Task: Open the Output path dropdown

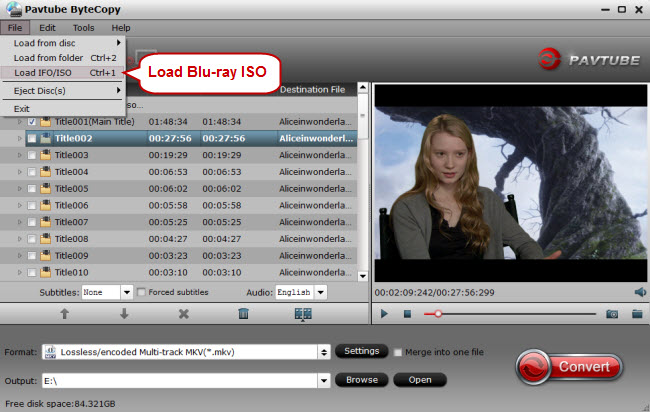Action: 324,380
